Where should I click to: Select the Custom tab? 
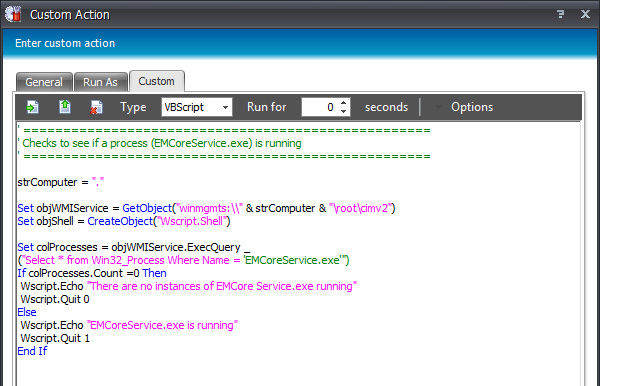coord(156,81)
